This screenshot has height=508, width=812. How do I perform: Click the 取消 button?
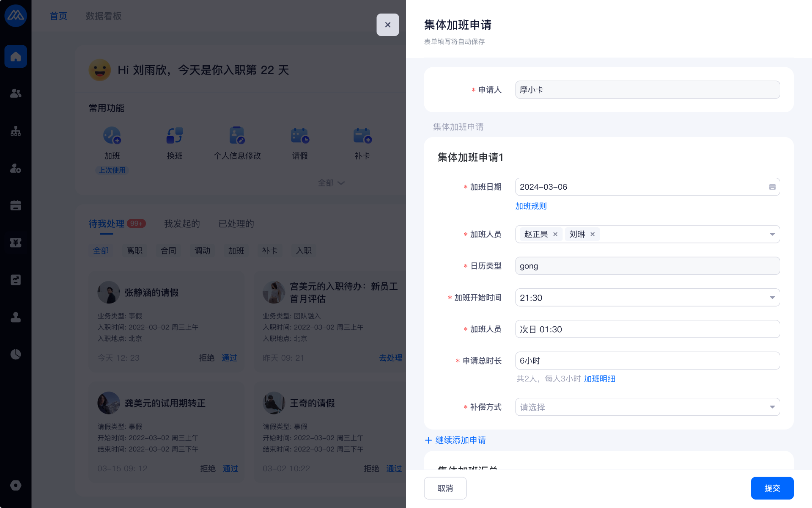(445, 488)
